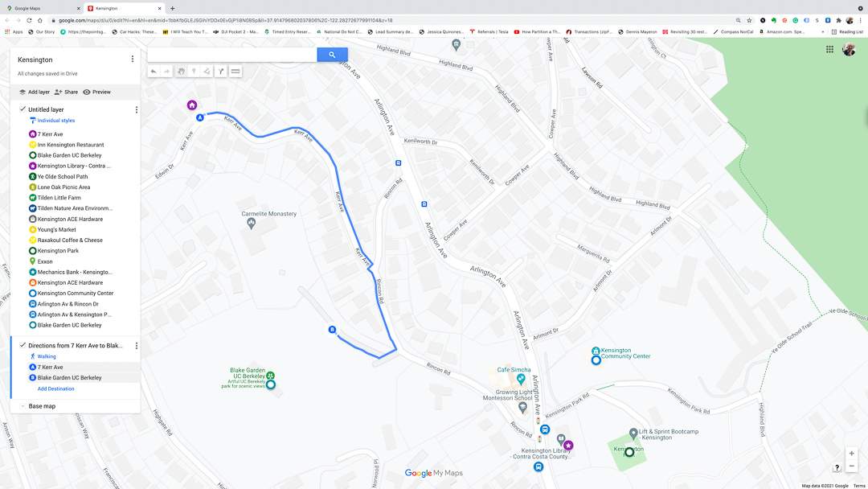Image resolution: width=868 pixels, height=489 pixels.
Task: Select the Draw a line tool
Action: point(207,72)
